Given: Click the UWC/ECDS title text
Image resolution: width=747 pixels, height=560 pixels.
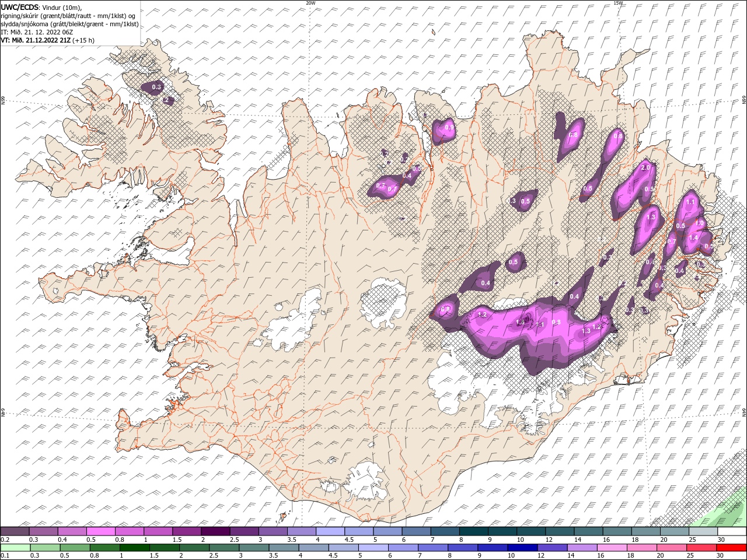Looking at the screenshot, I should pos(20,6).
